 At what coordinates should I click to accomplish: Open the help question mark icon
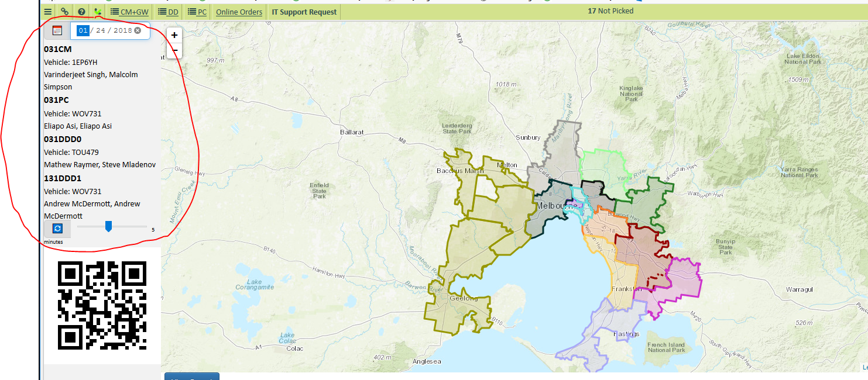[x=81, y=11]
